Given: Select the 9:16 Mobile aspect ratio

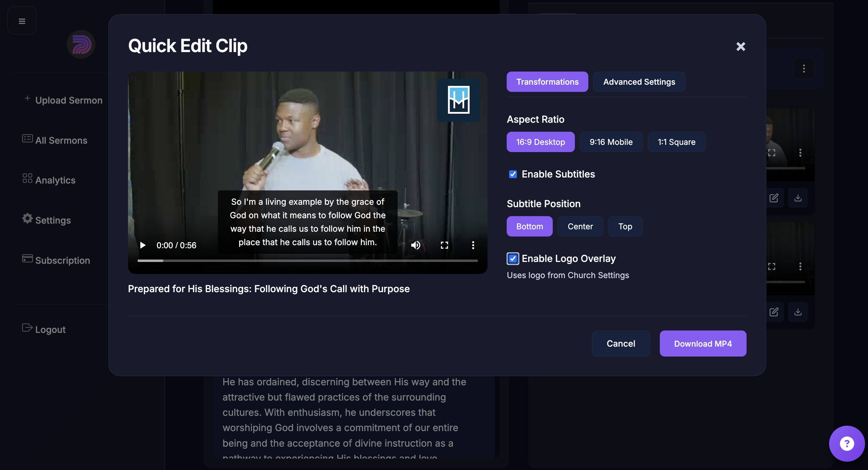Looking at the screenshot, I should 611,142.
